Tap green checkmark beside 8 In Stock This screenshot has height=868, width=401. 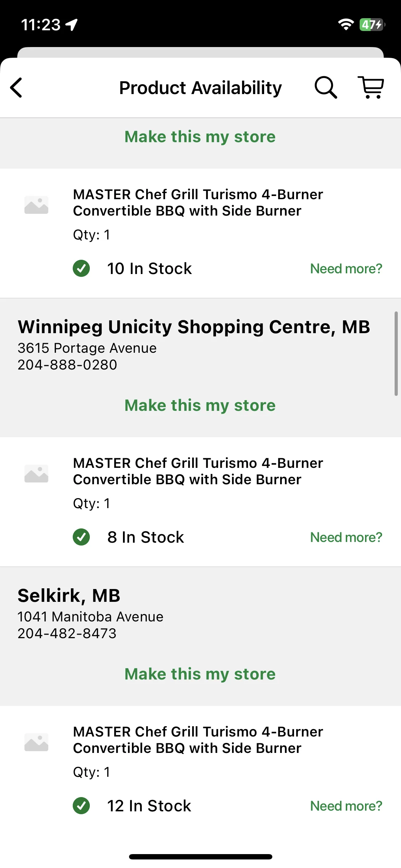81,537
